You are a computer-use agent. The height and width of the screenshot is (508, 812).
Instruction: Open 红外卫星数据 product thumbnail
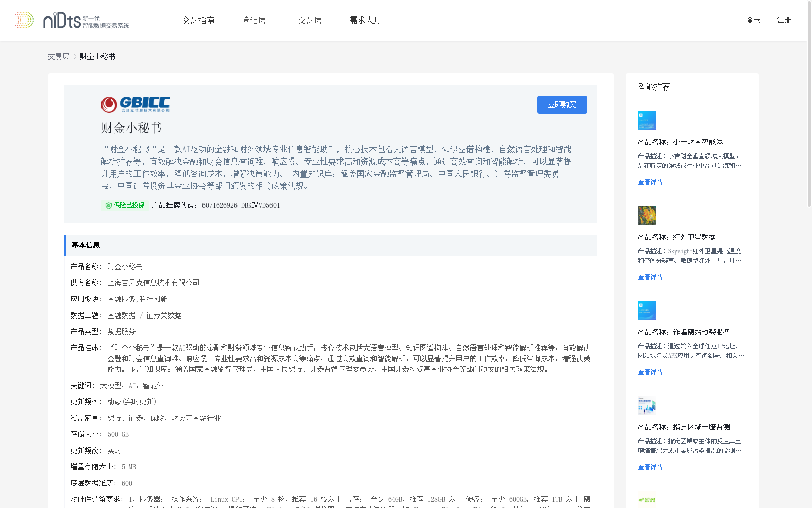click(x=647, y=215)
